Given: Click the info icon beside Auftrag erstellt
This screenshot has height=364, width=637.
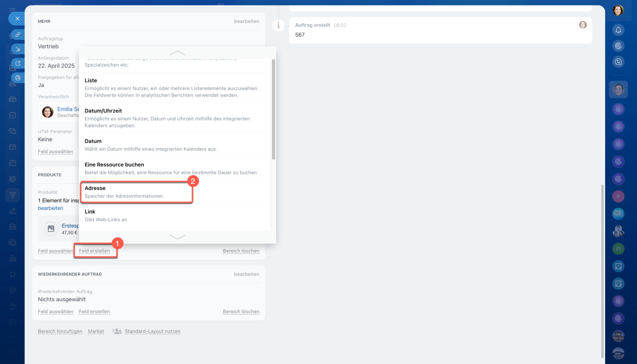Looking at the screenshot, I should (x=279, y=25).
